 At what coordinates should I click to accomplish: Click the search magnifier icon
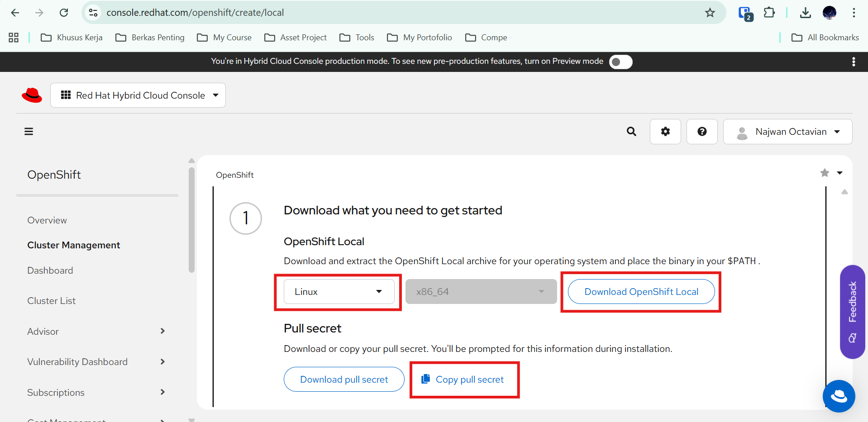(x=631, y=132)
